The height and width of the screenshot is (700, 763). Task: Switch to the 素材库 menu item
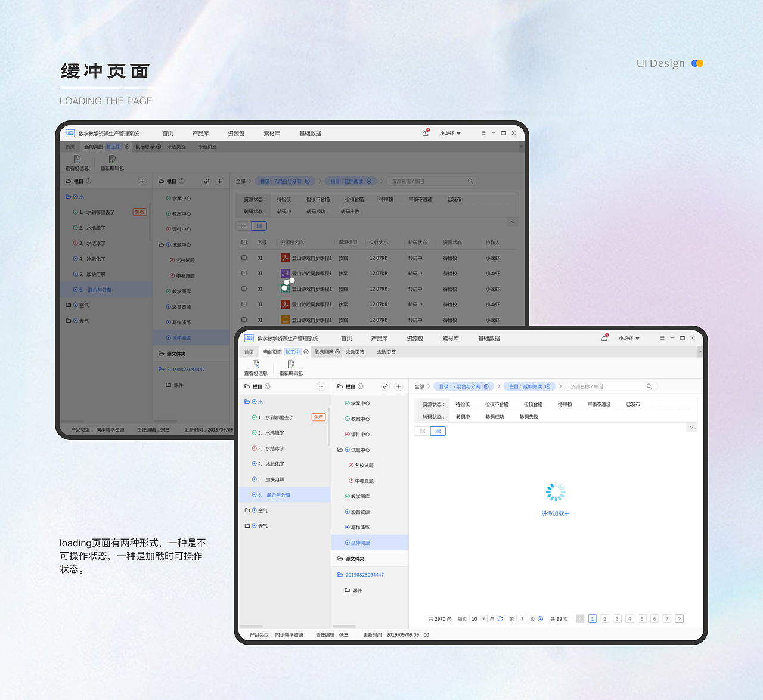coord(451,338)
